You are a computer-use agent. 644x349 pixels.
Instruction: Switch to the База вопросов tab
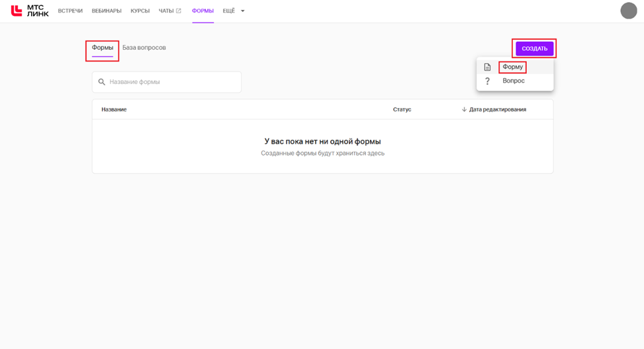click(144, 48)
